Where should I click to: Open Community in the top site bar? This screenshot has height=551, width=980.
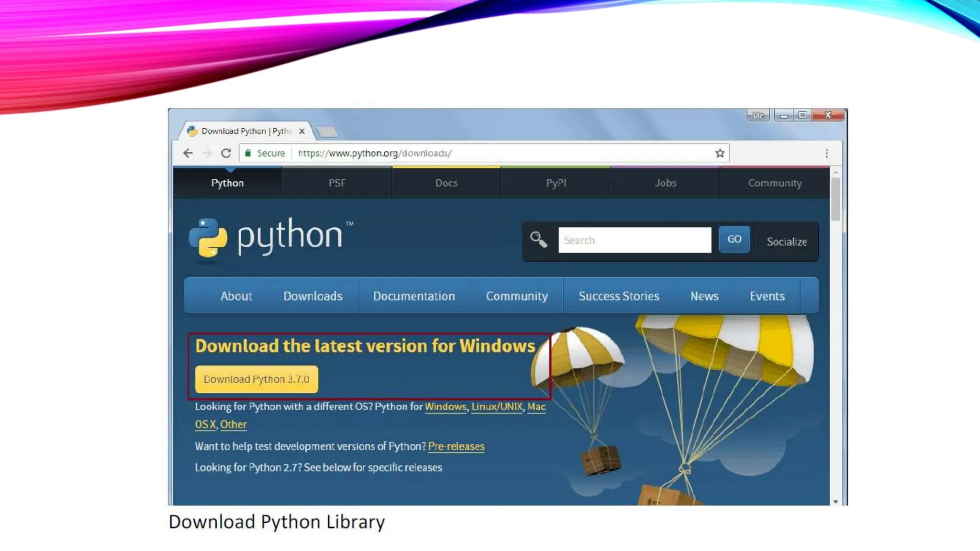775,183
